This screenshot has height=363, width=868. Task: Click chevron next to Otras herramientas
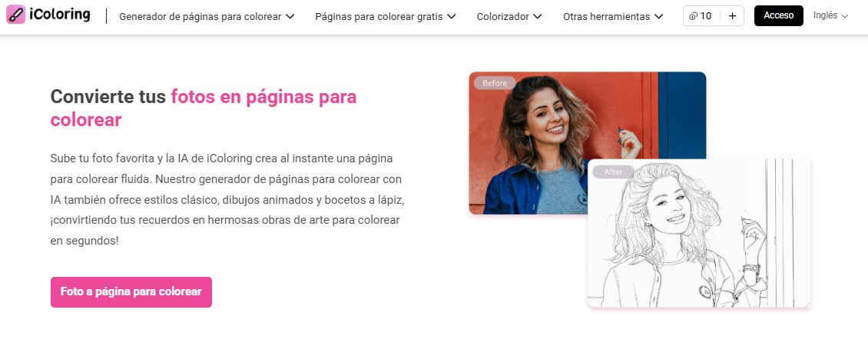658,17
